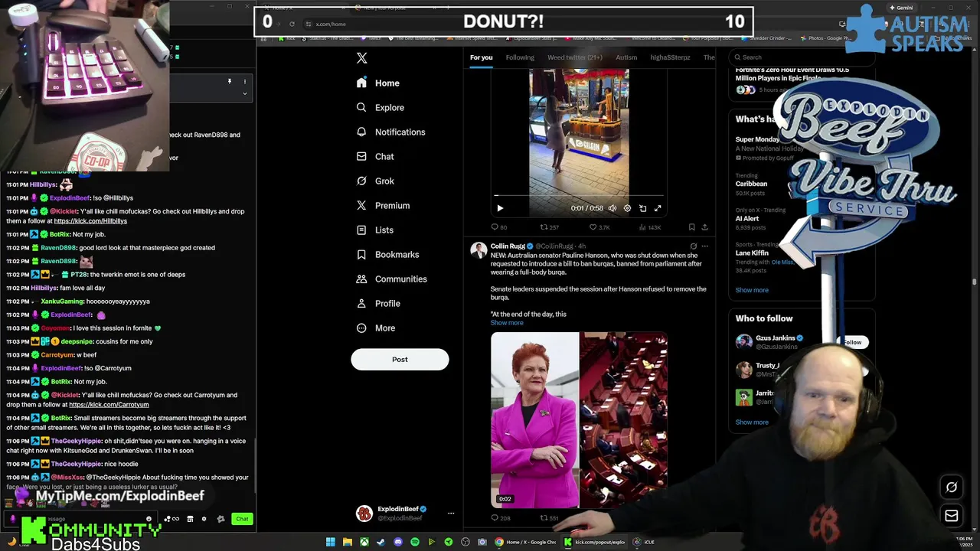Click Grok icon on Collin Rugg post
The image size is (980, 551).
[x=693, y=246]
